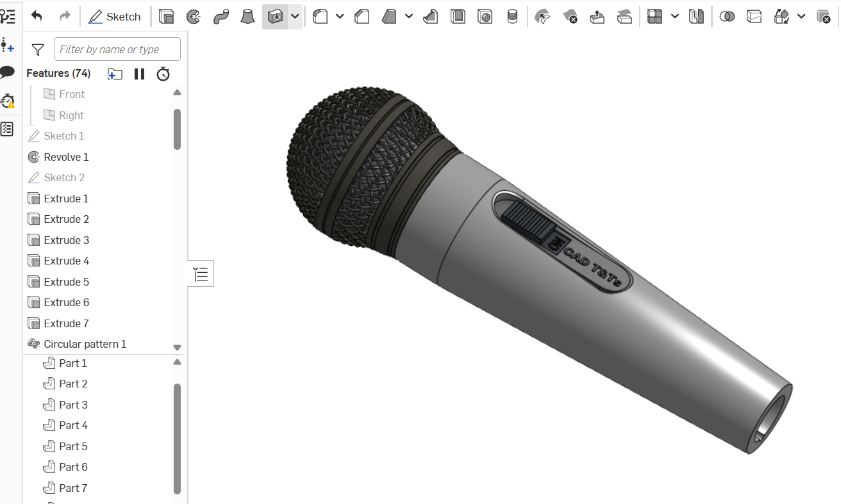The width and height of the screenshot is (841, 504).
Task: Open the Sketch menu button
Action: 115,17
